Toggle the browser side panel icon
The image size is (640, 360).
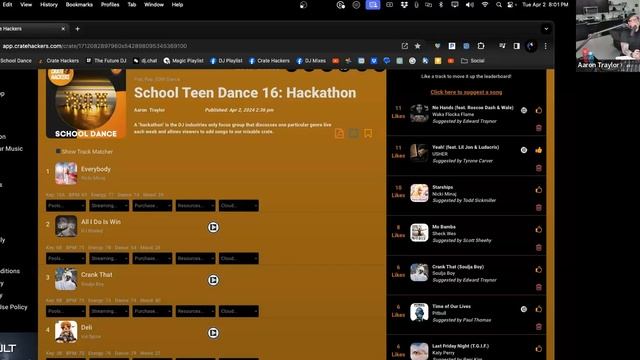click(517, 46)
